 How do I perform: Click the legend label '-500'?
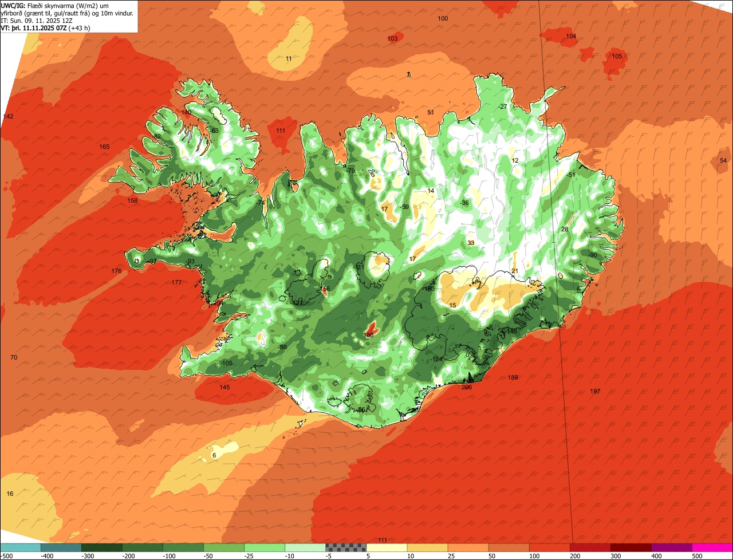[6, 555]
